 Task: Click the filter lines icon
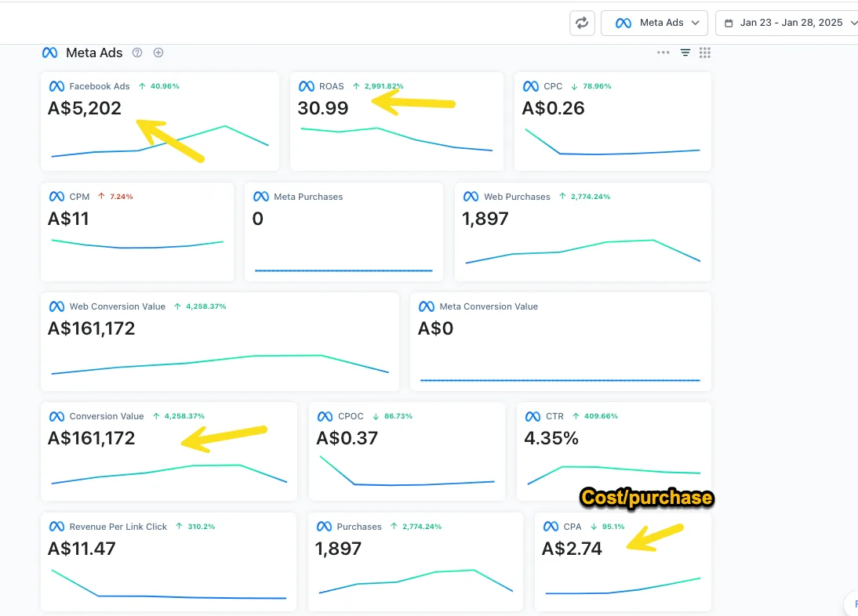pyautogui.click(x=685, y=53)
